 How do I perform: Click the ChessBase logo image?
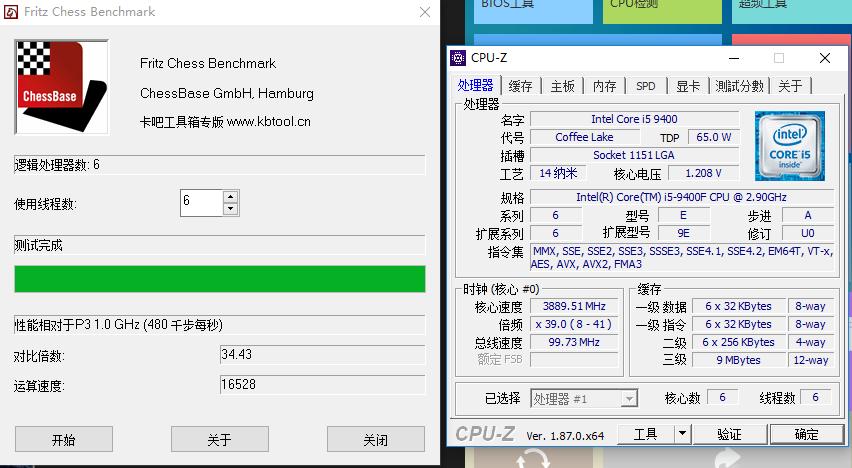click(61, 87)
